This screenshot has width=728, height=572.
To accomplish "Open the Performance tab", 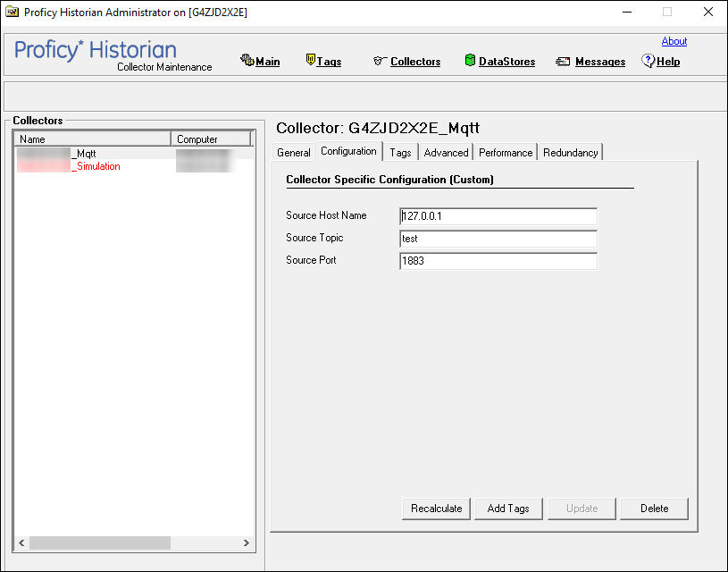I will point(506,153).
